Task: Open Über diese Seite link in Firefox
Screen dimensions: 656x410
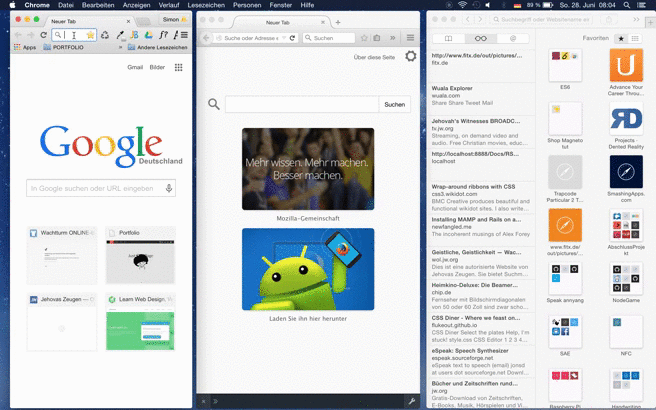Action: [374, 57]
